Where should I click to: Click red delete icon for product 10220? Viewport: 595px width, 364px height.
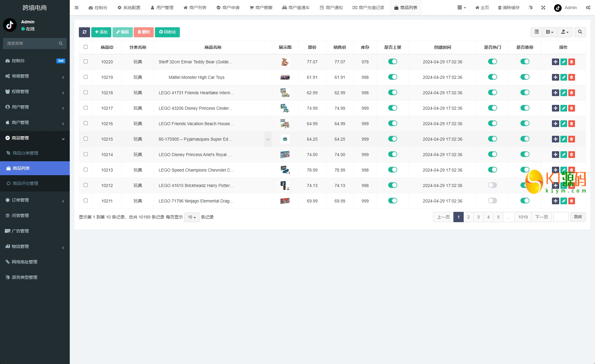(x=571, y=62)
